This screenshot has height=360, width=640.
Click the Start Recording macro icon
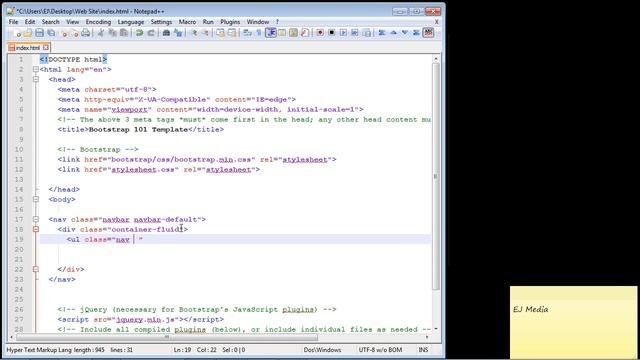[320, 33]
